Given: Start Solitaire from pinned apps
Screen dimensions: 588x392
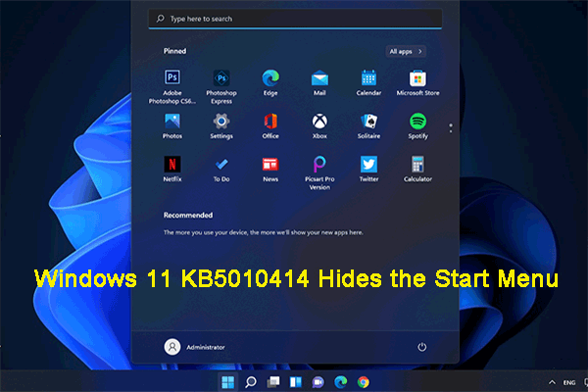Looking at the screenshot, I should pos(368,126).
